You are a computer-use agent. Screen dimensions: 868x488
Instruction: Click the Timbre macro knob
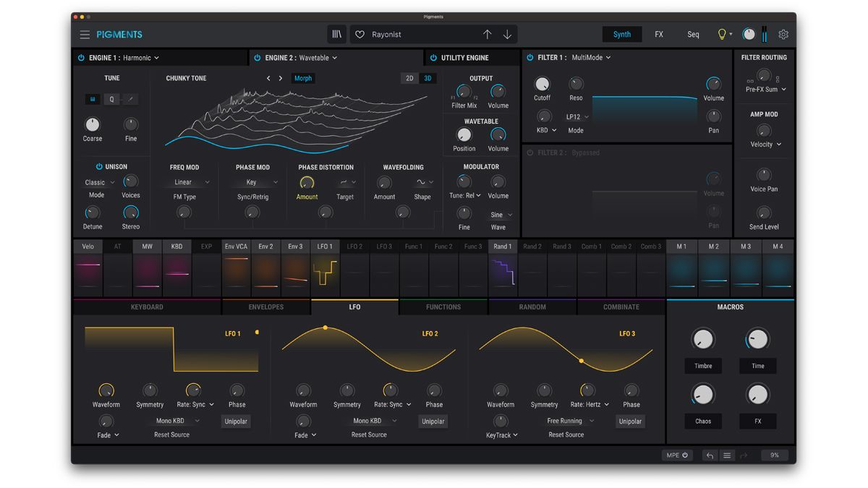pos(703,339)
